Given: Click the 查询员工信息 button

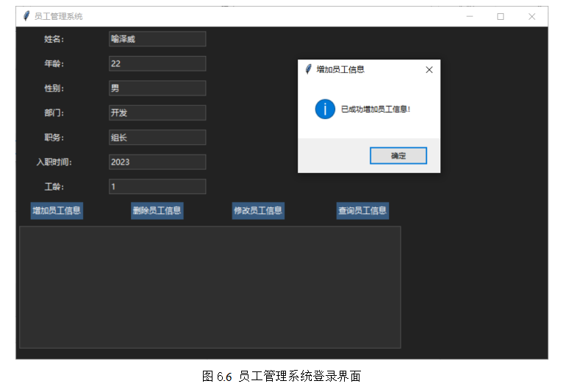Looking at the screenshot, I should coord(362,210).
